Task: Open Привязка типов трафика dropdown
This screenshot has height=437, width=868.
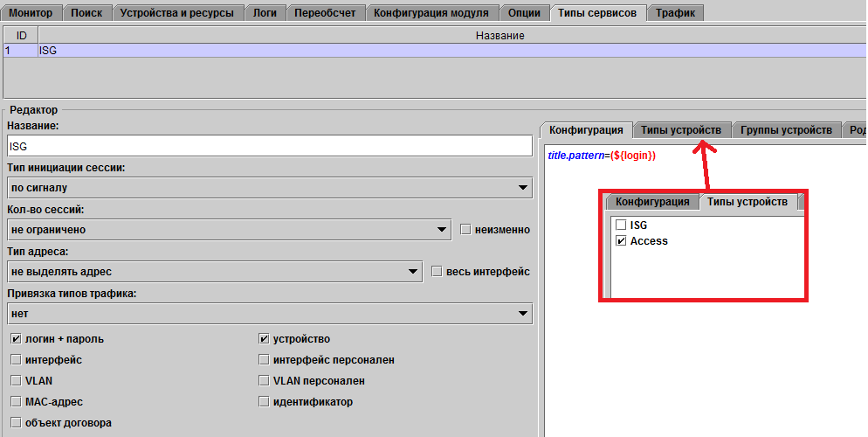Action: [x=270, y=314]
